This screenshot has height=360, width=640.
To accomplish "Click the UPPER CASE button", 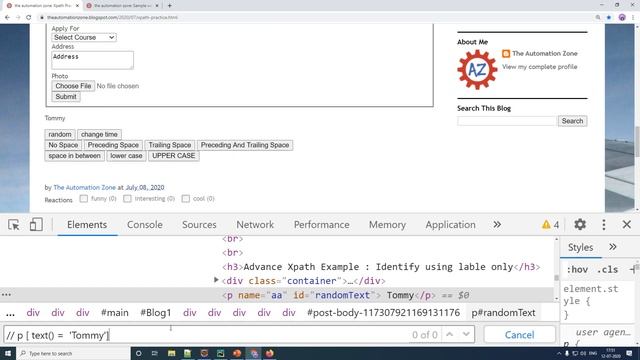I will [173, 156].
